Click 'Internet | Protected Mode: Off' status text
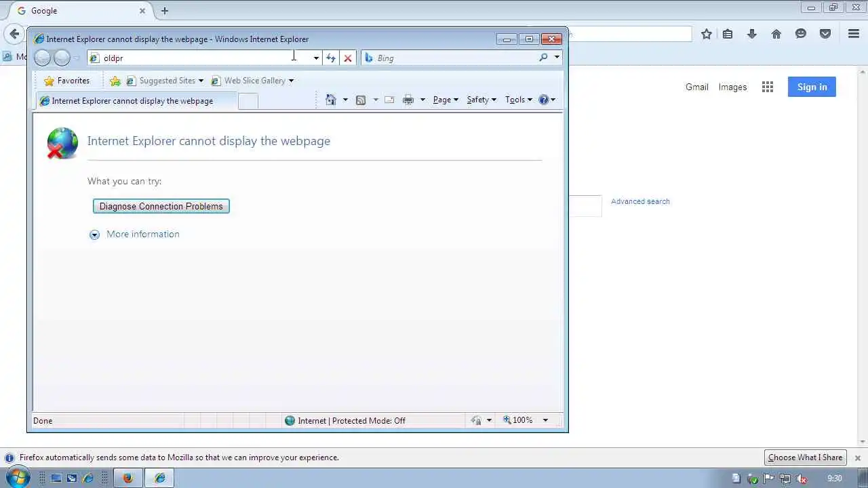Screen dimensions: 868x488 [351, 421]
